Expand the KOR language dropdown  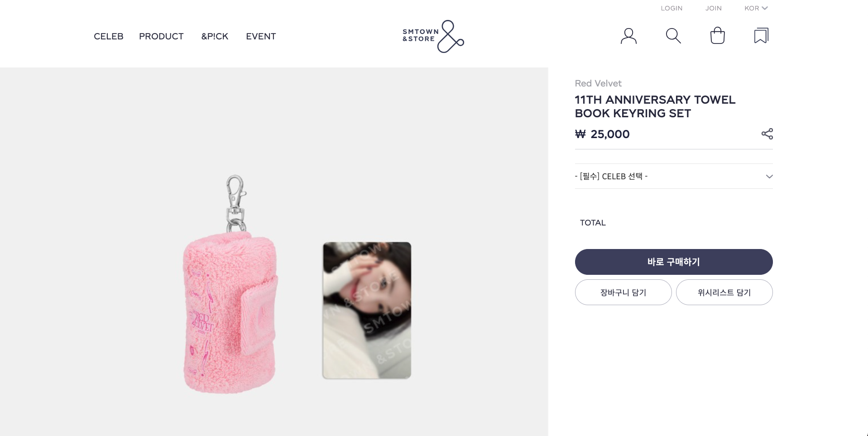click(756, 8)
